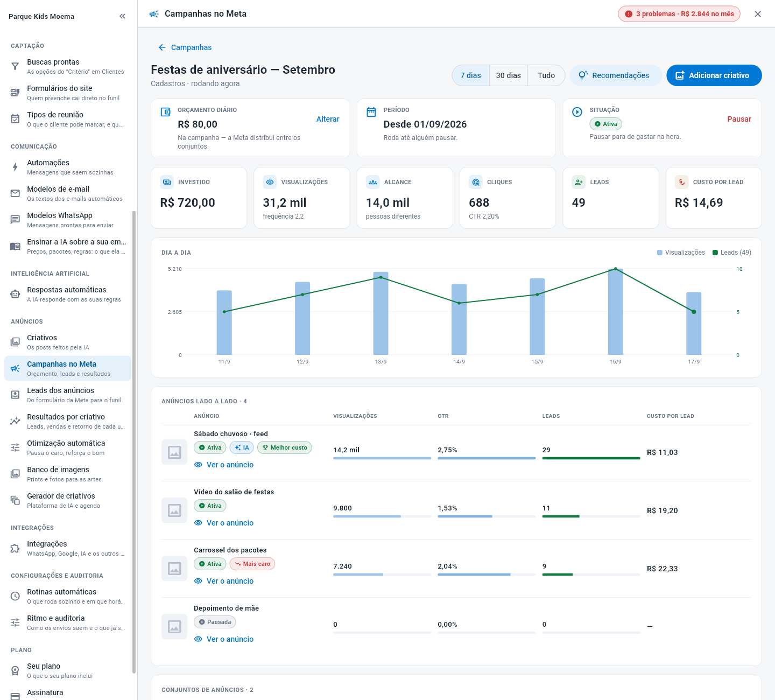Click the Visualizações bar for Carrossel dos pacotes
The image size is (775, 700).
click(x=382, y=575)
